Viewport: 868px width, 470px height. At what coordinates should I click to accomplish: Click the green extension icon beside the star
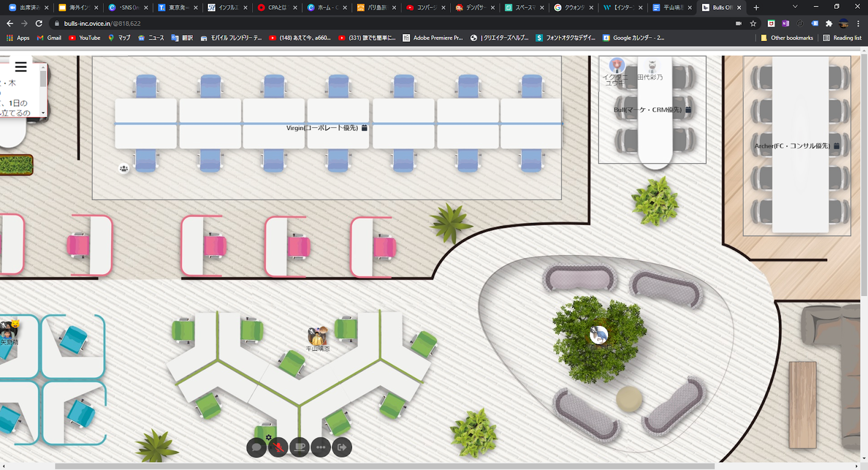[771, 23]
